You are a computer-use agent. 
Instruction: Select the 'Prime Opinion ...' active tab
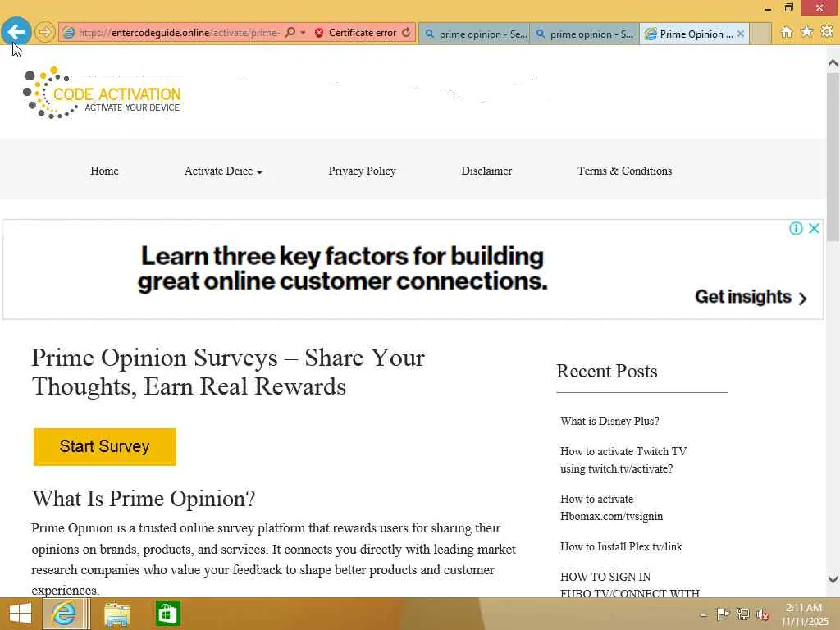point(688,34)
